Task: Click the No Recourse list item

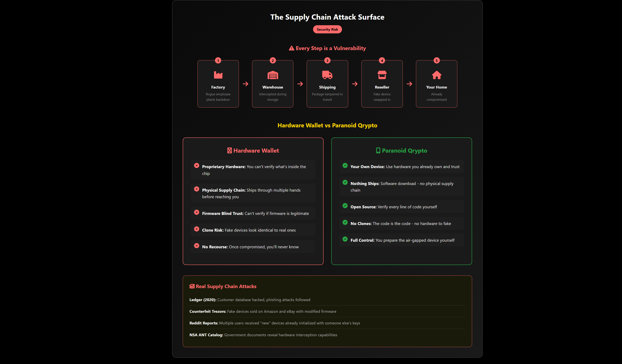Action: pyautogui.click(x=250, y=247)
